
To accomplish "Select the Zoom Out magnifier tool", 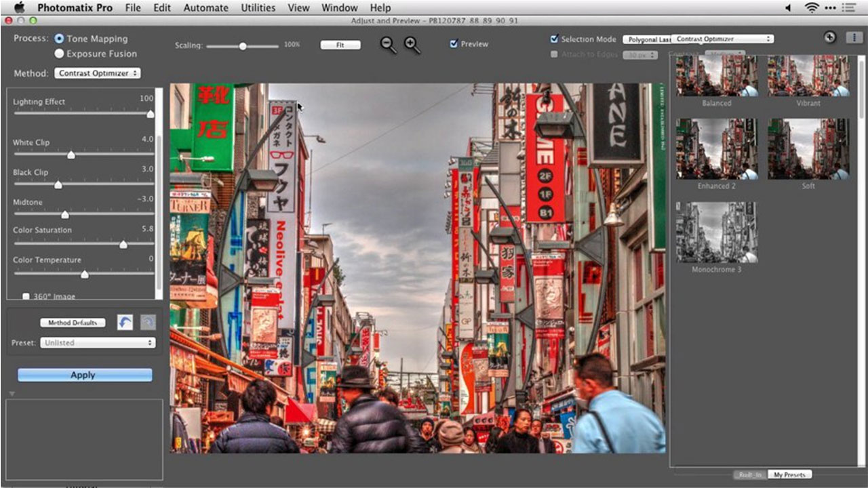I will (389, 45).
